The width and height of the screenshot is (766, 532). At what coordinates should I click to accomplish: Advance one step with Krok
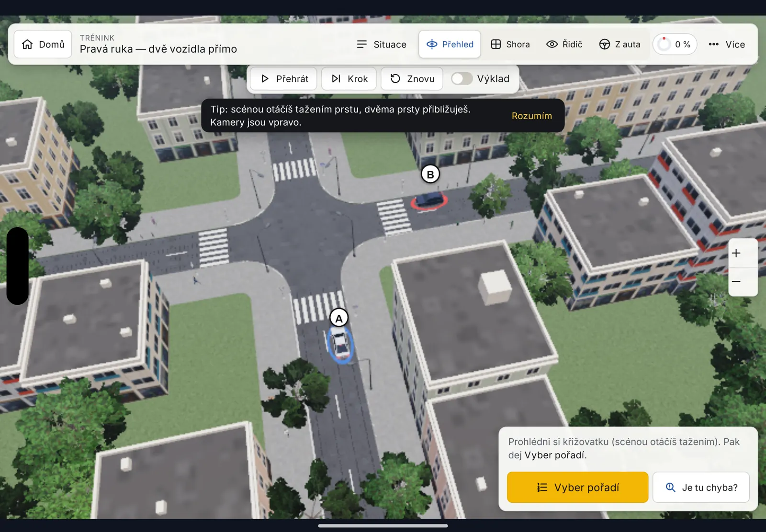pyautogui.click(x=349, y=79)
